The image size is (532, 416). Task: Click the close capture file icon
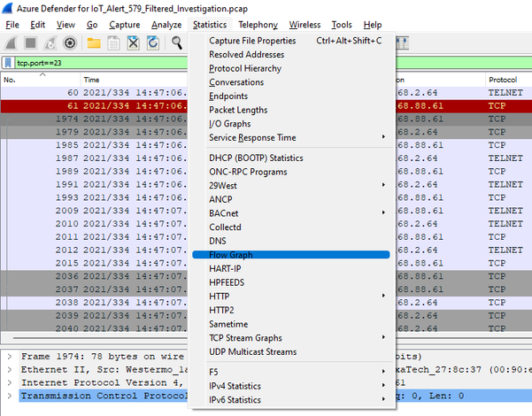point(134,43)
